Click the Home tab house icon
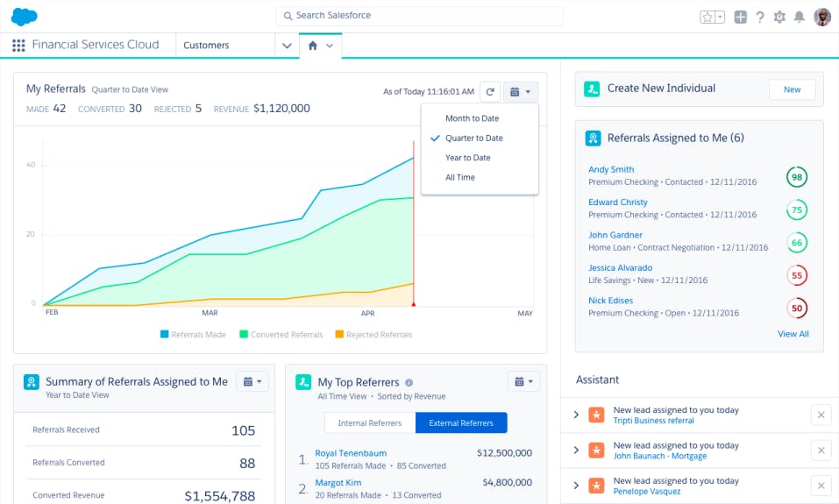Image resolution: width=839 pixels, height=504 pixels. [313, 46]
